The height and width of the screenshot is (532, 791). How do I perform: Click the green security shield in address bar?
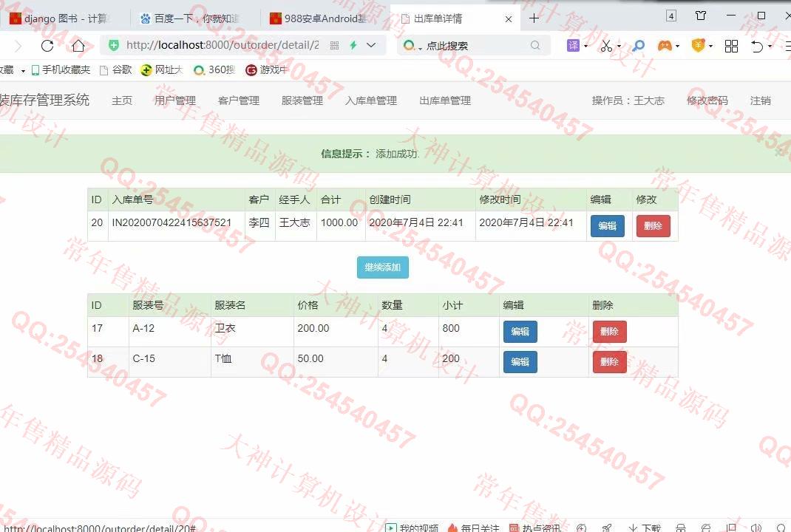point(114,45)
